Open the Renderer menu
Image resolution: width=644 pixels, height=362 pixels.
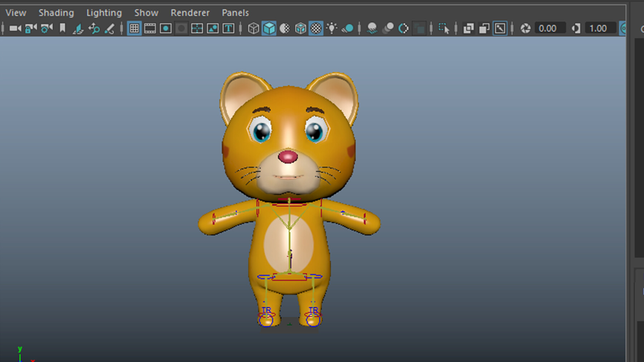pos(190,13)
